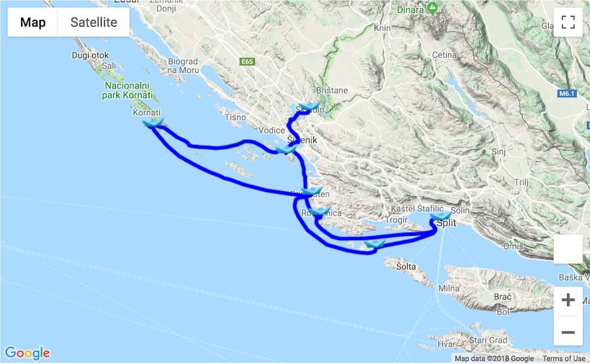The image size is (590, 364).
Task: Click the boat marker at Kornati
Action: pyautogui.click(x=153, y=123)
